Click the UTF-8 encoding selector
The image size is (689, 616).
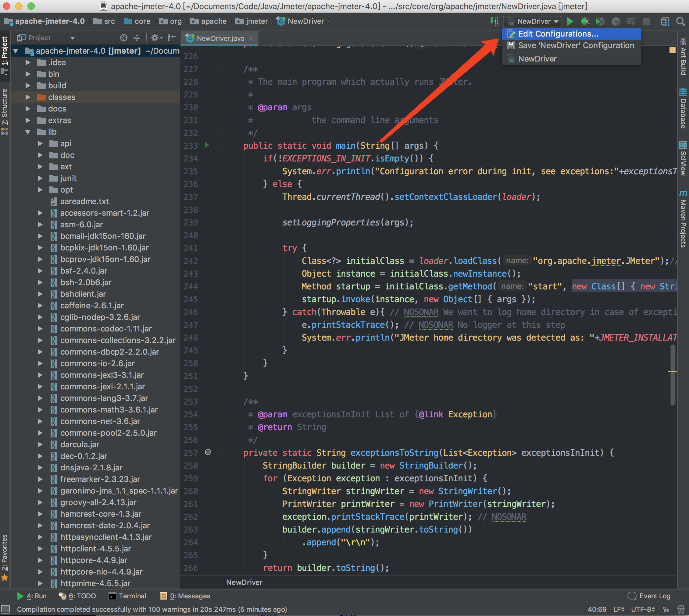click(643, 609)
